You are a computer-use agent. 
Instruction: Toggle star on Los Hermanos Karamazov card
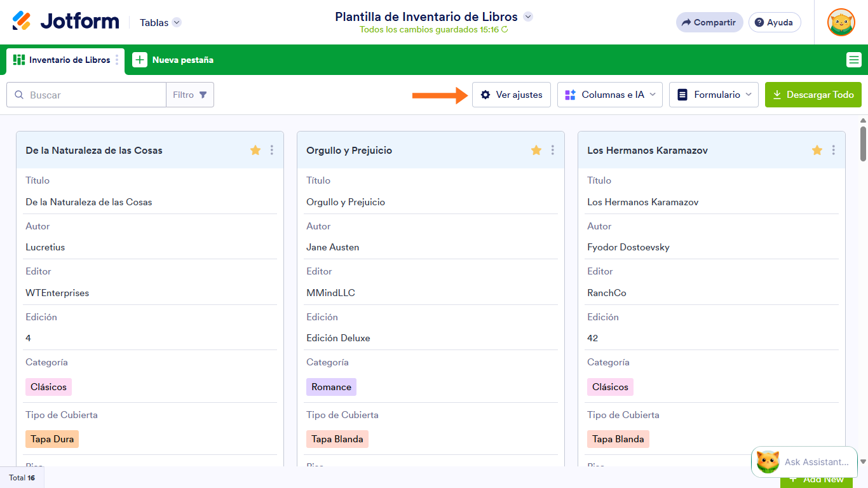[x=817, y=150]
